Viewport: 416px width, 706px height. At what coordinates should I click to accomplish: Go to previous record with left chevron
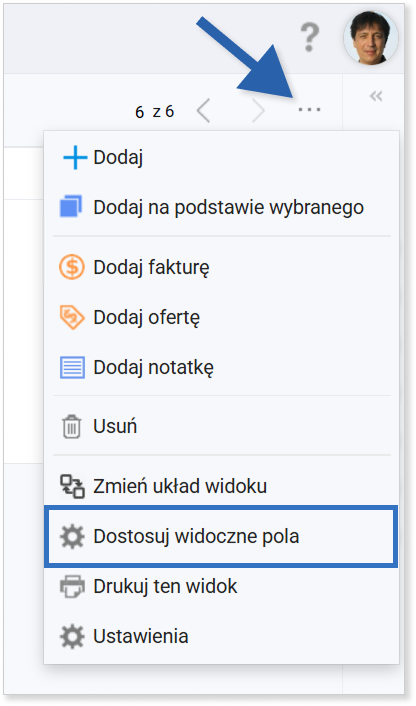click(x=203, y=111)
